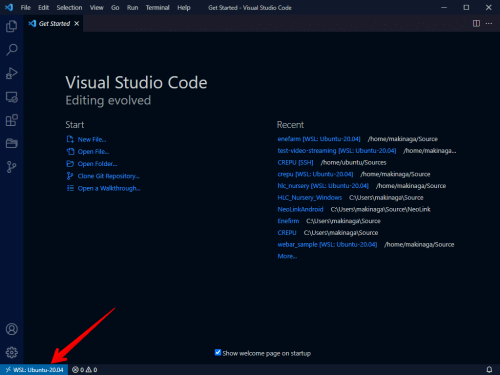Open recent CREPU [SSH] project
Viewport: 500px width, 375px height.
click(x=295, y=162)
